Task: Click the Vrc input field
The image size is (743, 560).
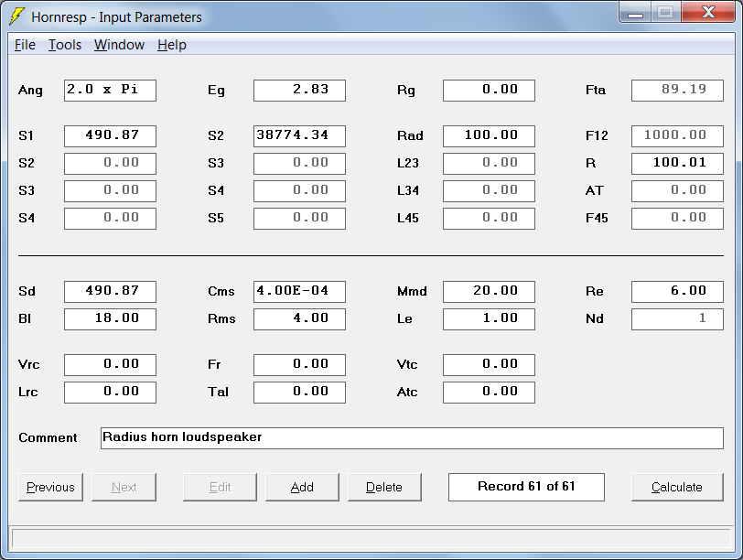Action: (110, 365)
